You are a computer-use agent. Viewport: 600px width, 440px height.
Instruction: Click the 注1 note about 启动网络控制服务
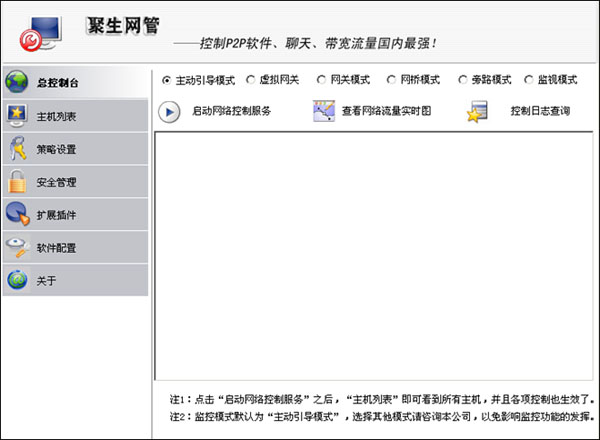click(x=382, y=399)
